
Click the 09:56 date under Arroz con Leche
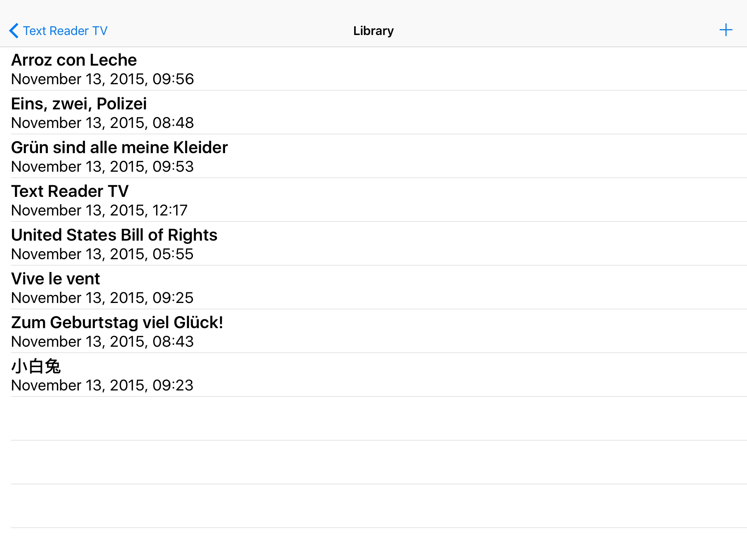coord(102,79)
